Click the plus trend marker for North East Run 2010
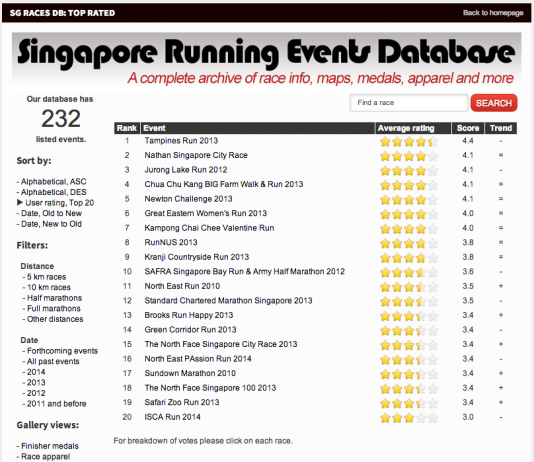 point(501,286)
